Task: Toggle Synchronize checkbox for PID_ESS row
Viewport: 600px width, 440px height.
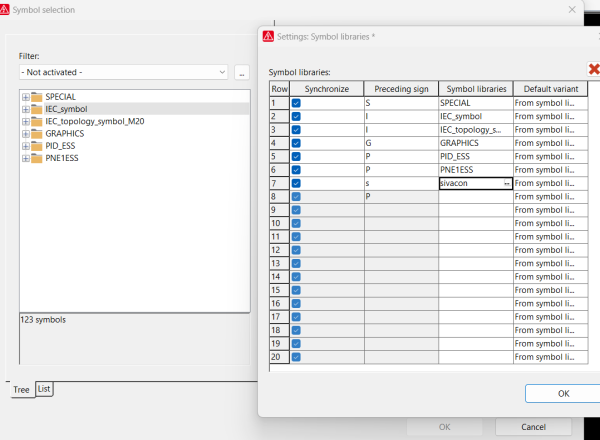Action: click(x=296, y=157)
